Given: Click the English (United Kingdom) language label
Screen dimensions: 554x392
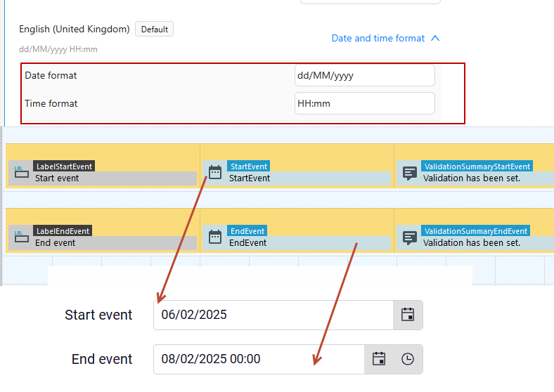Looking at the screenshot, I should pyautogui.click(x=75, y=29).
